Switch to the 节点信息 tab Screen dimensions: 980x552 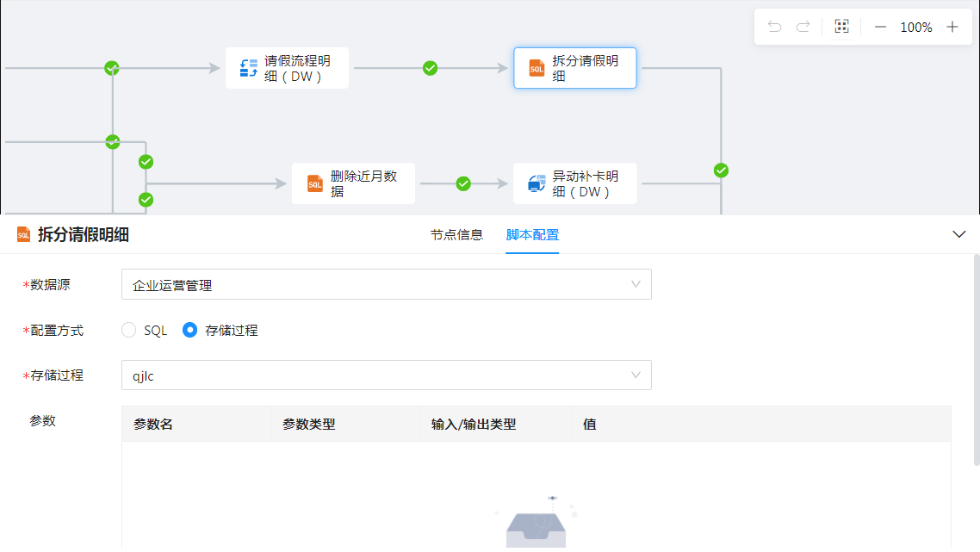[456, 235]
